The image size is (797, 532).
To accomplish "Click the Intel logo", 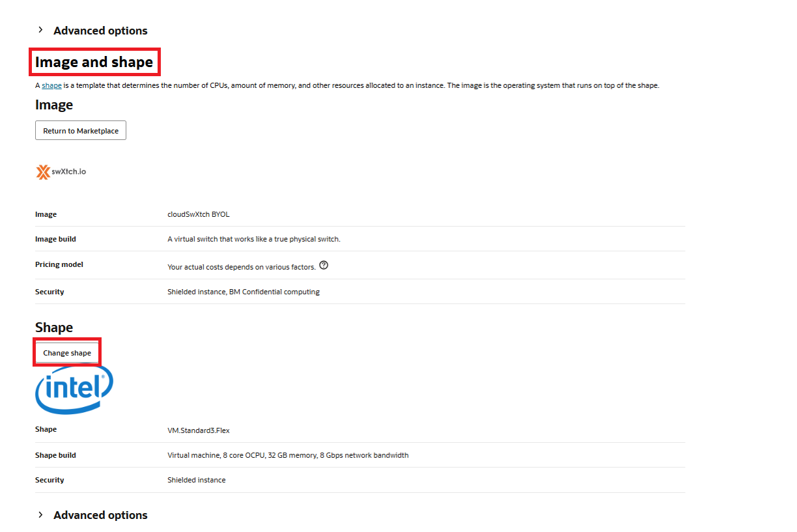I will coord(74,389).
